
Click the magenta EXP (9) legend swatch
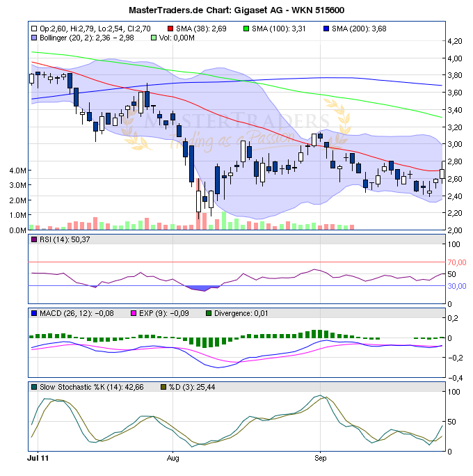click(x=133, y=313)
